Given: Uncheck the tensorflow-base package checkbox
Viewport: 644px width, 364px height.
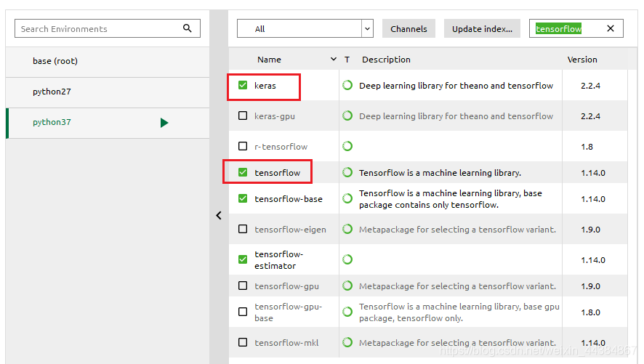Looking at the screenshot, I should coord(243,198).
